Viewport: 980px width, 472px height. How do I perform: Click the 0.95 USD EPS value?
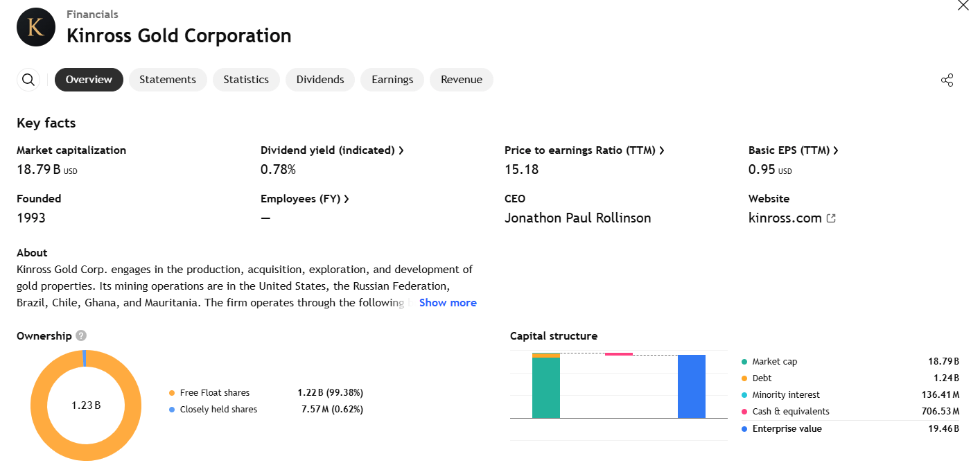pos(770,170)
